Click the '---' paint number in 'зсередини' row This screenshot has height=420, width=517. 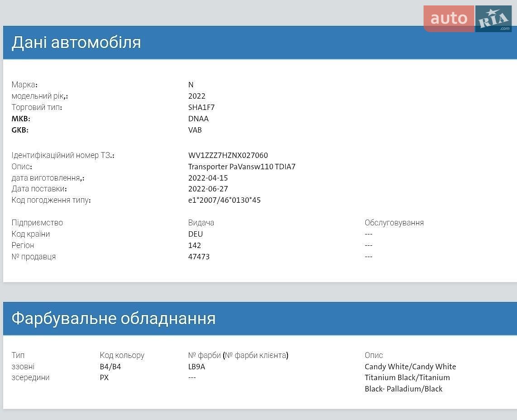tap(192, 377)
